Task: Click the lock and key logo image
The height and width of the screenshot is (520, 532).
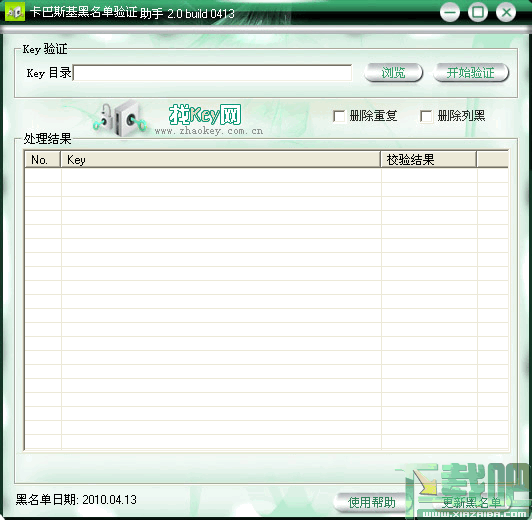Action: pyautogui.click(x=120, y=118)
